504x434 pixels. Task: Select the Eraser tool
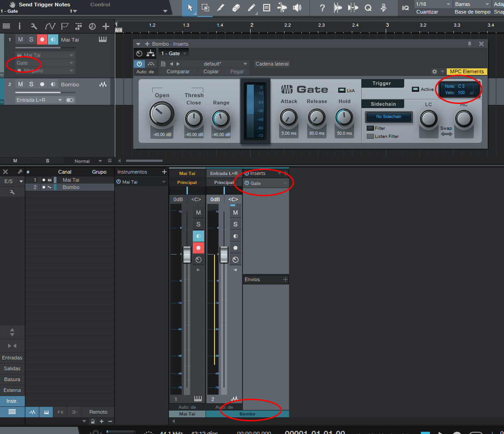click(236, 8)
